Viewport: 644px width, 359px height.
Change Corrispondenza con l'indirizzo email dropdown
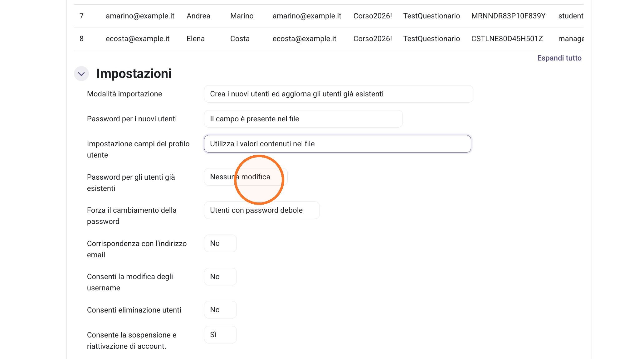220,243
